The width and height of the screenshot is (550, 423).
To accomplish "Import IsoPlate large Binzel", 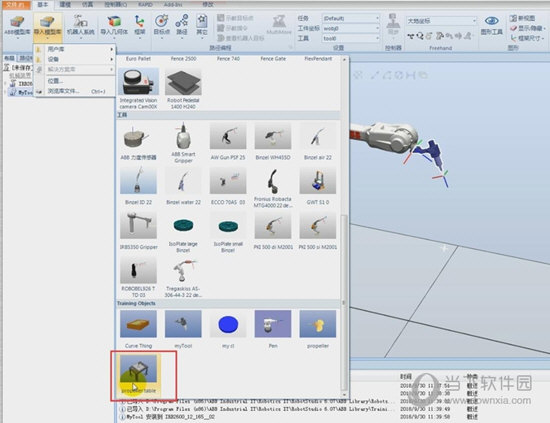I will [183, 233].
